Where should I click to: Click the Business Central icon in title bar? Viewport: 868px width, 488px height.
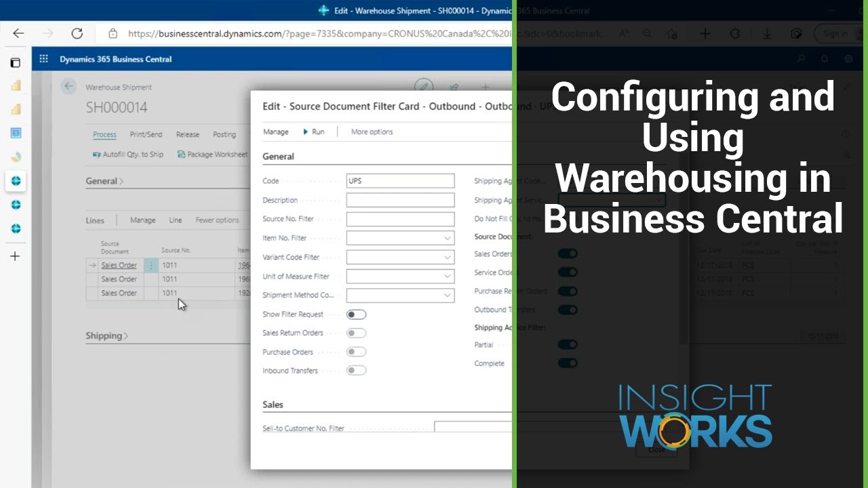tap(323, 10)
